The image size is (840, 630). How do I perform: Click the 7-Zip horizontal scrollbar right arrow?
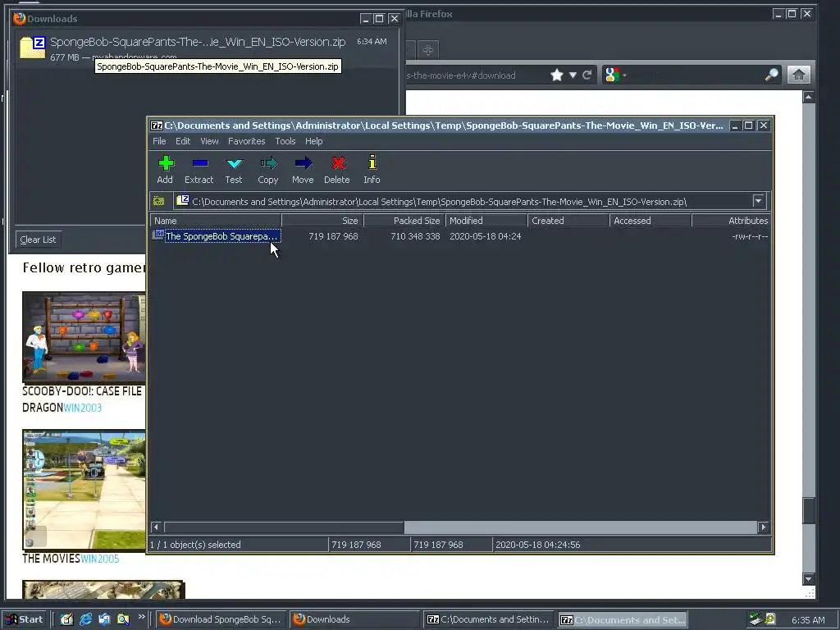click(764, 527)
